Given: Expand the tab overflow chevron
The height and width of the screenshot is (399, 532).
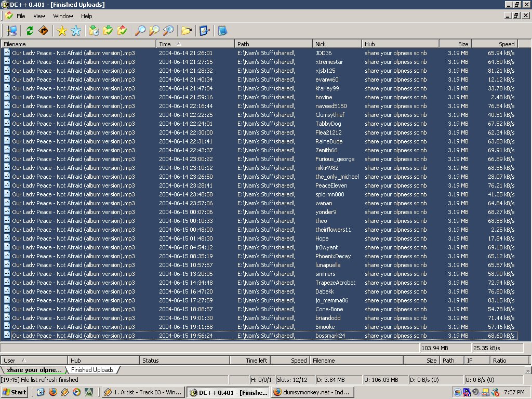Looking at the screenshot, I should pos(528,370).
